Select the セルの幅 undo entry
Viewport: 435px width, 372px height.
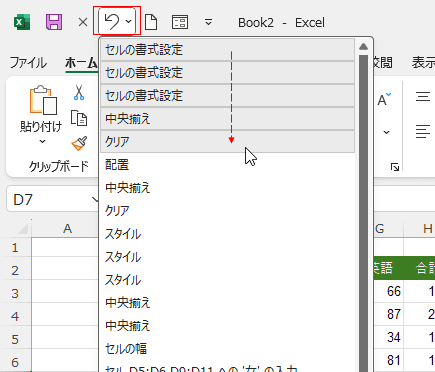click(227, 349)
